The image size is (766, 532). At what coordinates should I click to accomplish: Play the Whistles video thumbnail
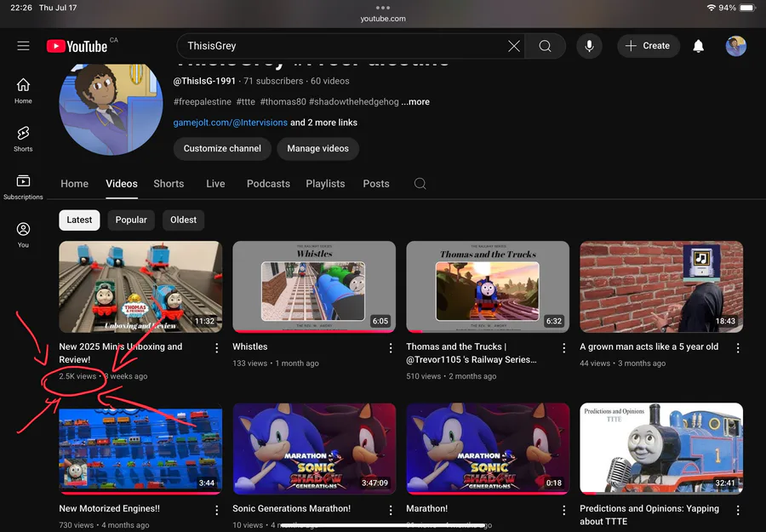(x=314, y=287)
